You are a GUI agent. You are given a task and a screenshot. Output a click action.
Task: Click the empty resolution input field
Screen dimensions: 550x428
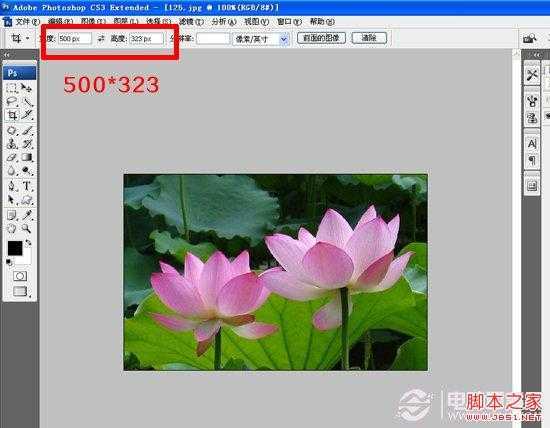click(x=213, y=38)
